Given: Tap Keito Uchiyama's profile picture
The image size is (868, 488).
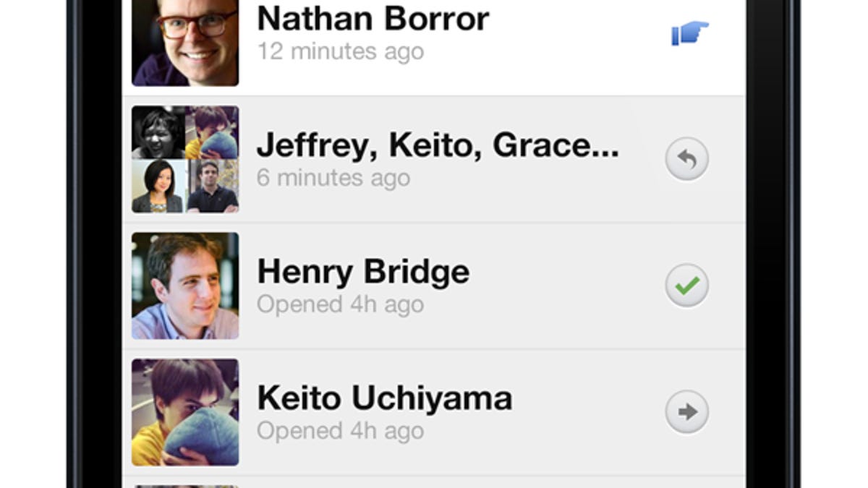Looking at the screenshot, I should pos(185,412).
